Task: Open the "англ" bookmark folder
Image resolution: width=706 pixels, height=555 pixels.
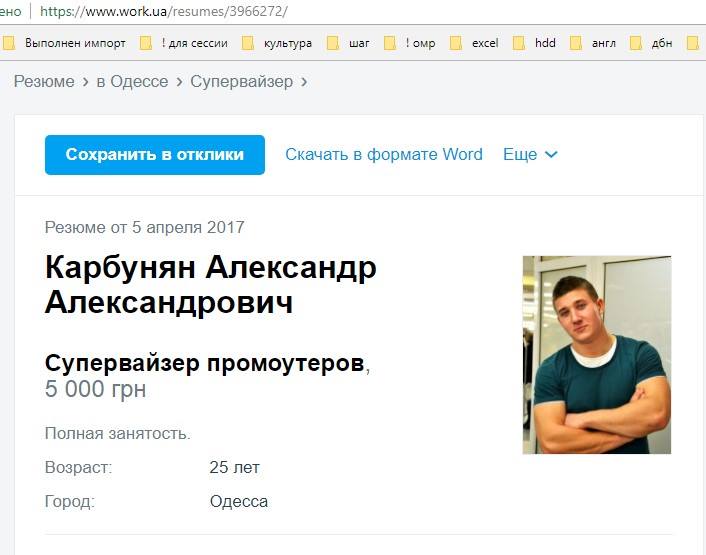Action: pyautogui.click(x=593, y=43)
